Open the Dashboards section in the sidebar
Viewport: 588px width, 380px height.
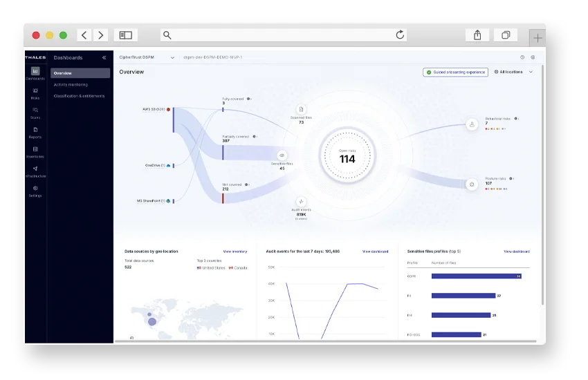(x=35, y=73)
